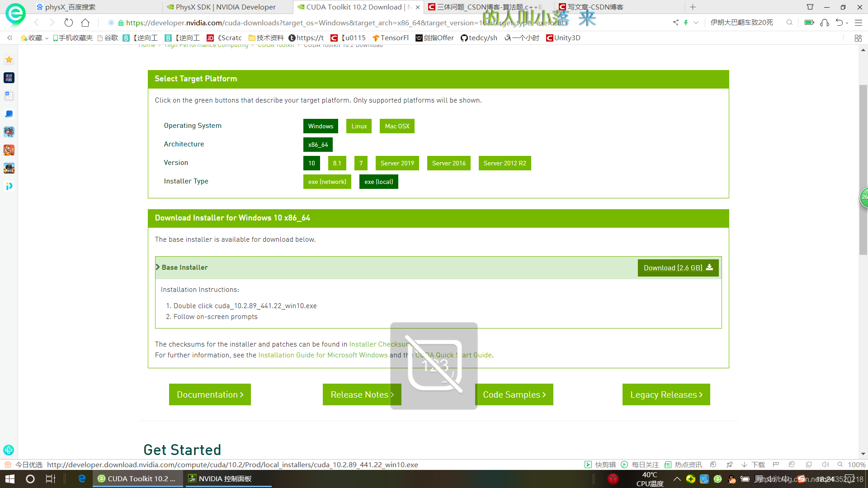Select Windows version 8.1

(337, 163)
